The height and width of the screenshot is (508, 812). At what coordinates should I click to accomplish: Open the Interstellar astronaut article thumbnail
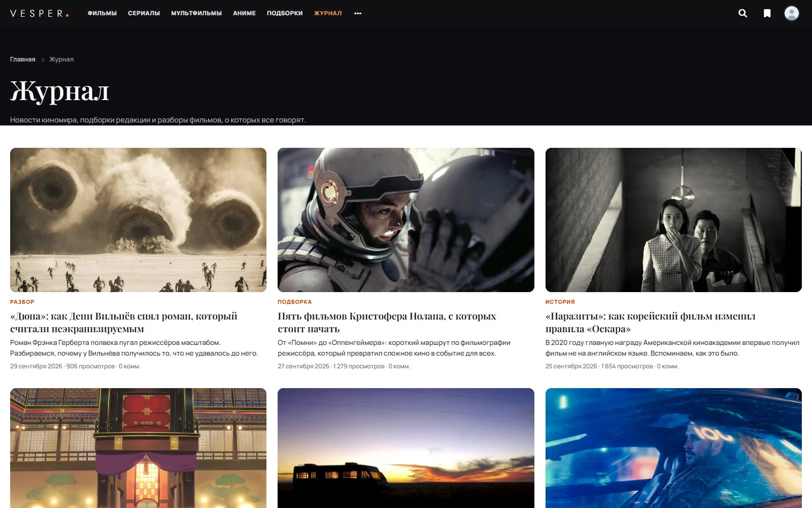(406, 220)
